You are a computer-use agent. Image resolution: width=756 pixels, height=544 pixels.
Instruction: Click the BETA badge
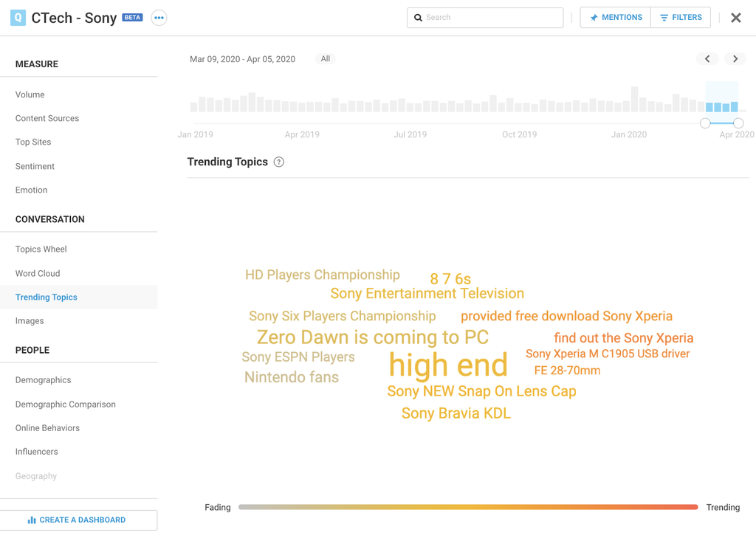[x=132, y=18]
